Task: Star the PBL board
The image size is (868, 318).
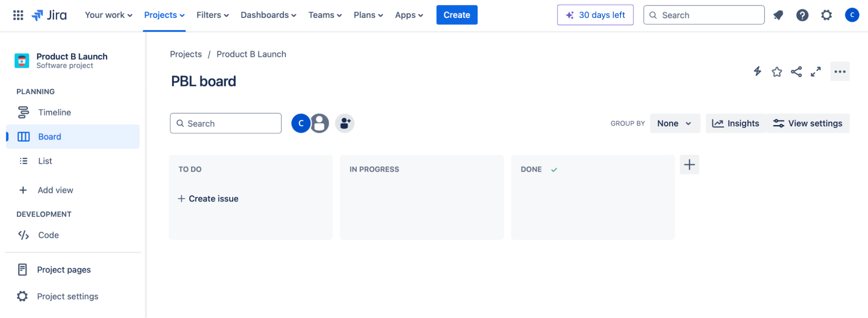Action: [777, 72]
